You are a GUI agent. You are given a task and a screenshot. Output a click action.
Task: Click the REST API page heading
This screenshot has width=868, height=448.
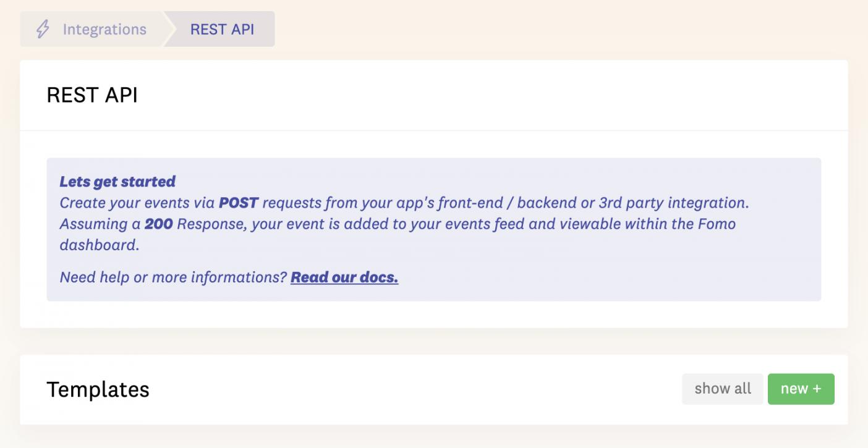[92, 95]
